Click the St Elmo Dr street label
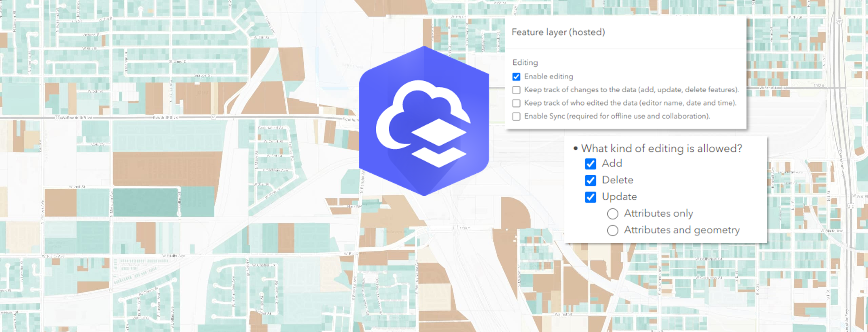868x332 pixels. click(178, 61)
